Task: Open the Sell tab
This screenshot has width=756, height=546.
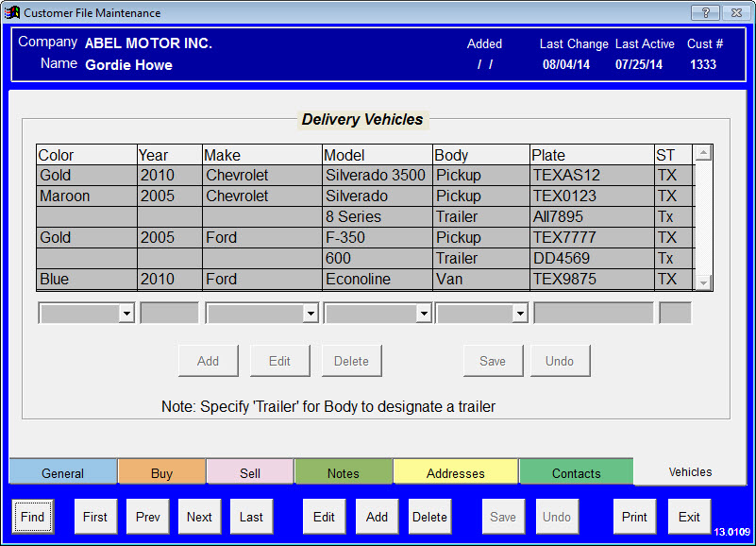Action: pyautogui.click(x=250, y=472)
